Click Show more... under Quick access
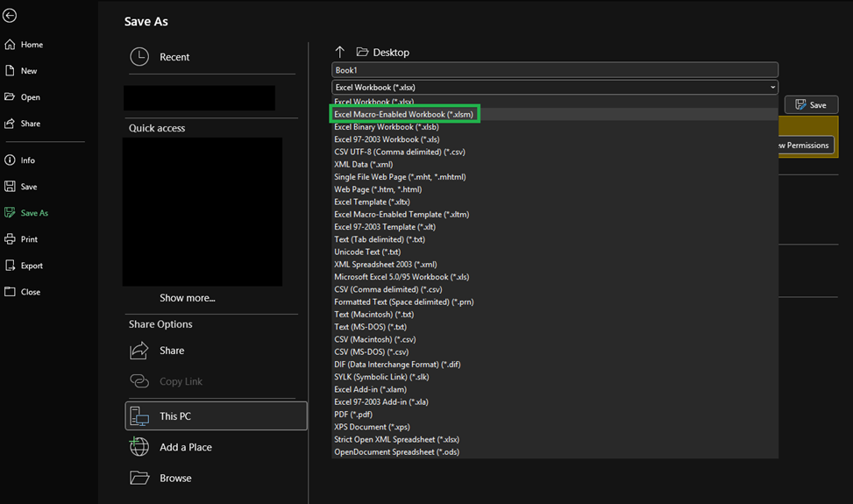 (x=187, y=298)
